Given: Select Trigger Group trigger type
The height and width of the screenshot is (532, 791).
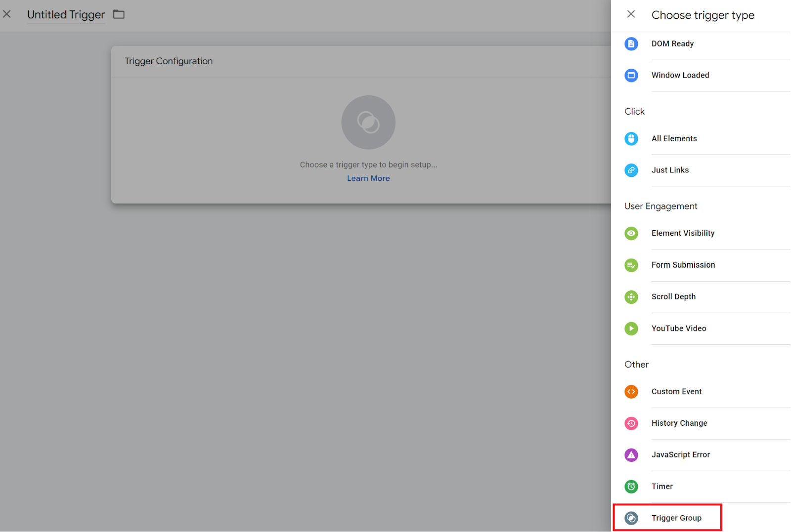Looking at the screenshot, I should coord(676,518).
